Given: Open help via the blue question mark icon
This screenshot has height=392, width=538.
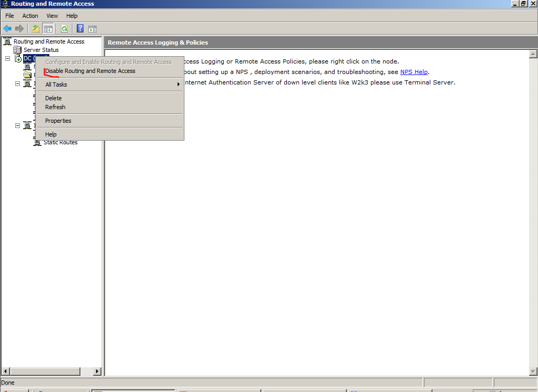Looking at the screenshot, I should 80,29.
